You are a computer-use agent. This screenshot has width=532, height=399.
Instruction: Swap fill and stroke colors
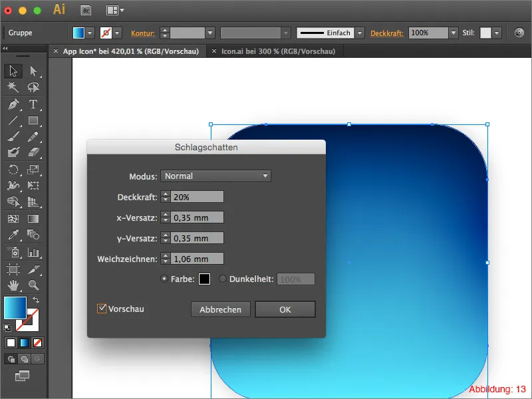[x=36, y=300]
